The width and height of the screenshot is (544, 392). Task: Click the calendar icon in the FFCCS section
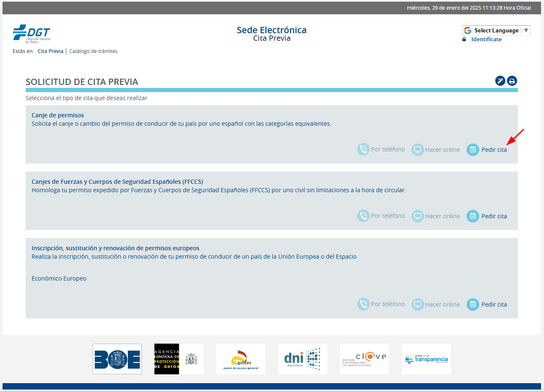coord(472,216)
